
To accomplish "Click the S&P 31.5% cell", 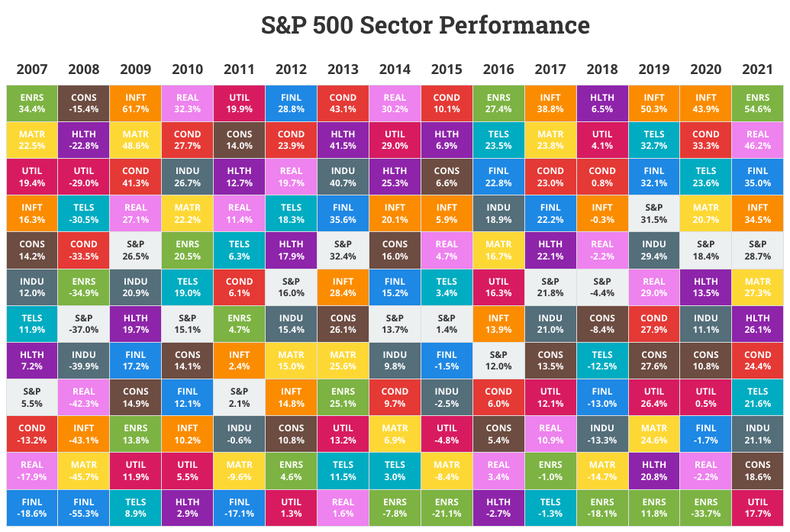I will (654, 213).
